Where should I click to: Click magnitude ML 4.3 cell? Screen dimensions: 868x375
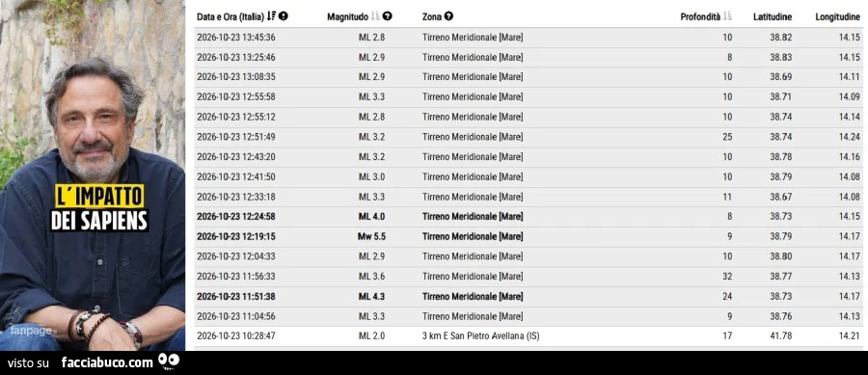tap(371, 297)
